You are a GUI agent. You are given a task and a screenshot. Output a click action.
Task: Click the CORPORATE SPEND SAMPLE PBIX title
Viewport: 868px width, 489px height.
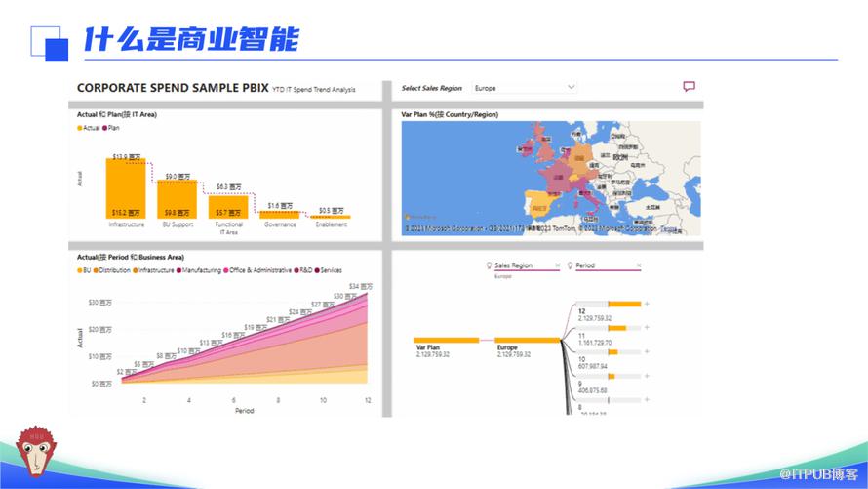click(173, 88)
